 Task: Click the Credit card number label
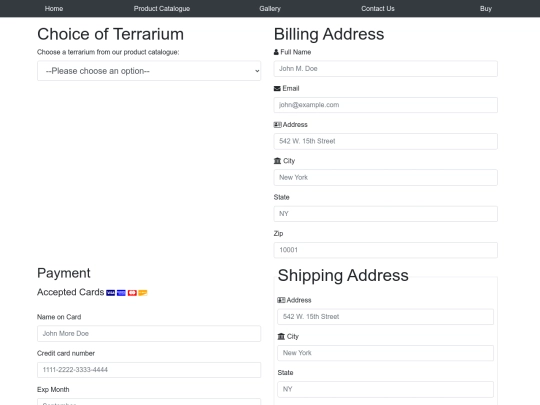[x=66, y=353]
